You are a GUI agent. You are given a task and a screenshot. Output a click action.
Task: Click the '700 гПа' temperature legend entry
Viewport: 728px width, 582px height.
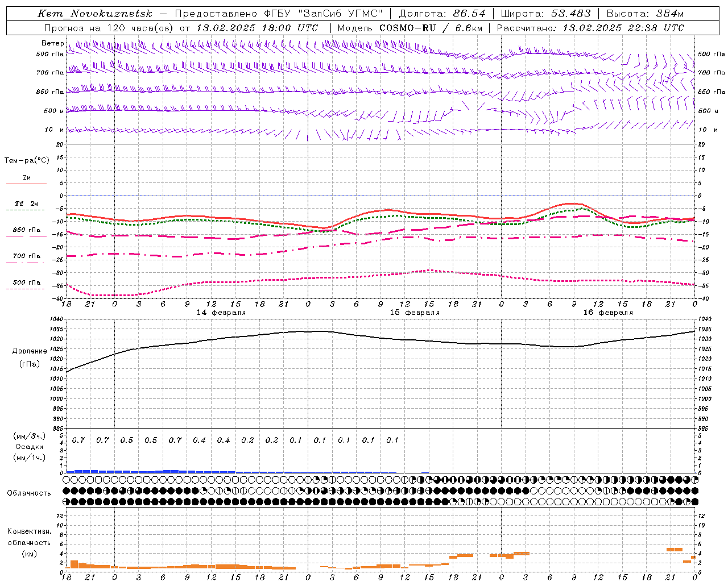tap(26, 256)
